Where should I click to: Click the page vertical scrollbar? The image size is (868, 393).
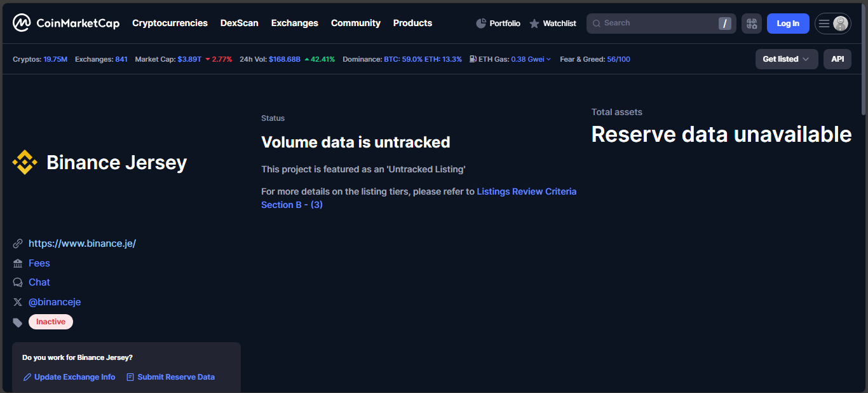pos(862,95)
